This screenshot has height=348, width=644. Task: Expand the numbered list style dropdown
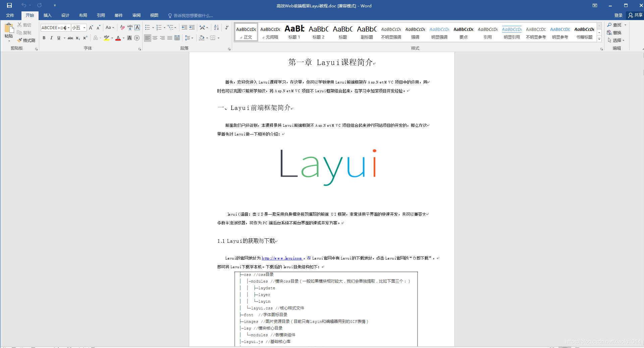164,28
